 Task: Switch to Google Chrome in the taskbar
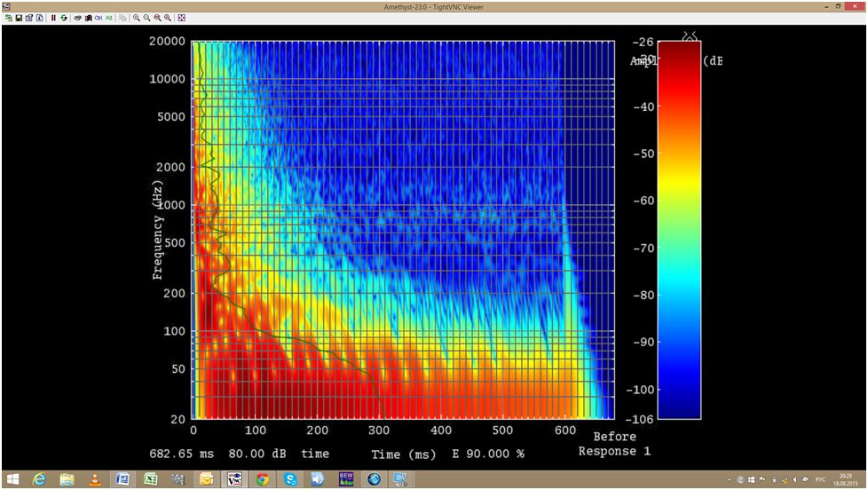263,479
